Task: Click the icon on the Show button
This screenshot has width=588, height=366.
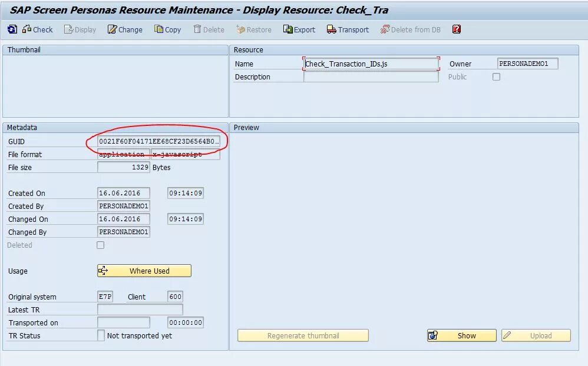Action: point(433,335)
